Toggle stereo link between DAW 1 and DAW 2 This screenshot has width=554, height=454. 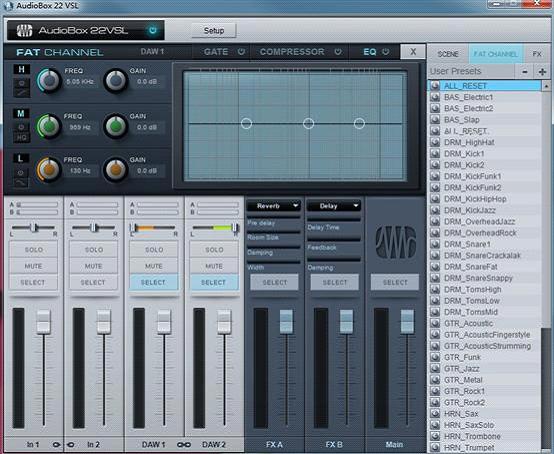click(184, 444)
